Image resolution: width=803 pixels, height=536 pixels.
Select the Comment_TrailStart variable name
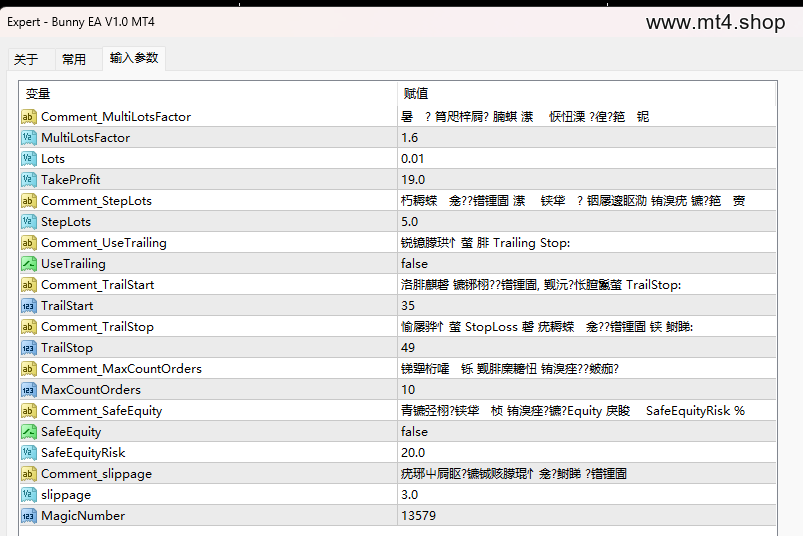point(98,285)
